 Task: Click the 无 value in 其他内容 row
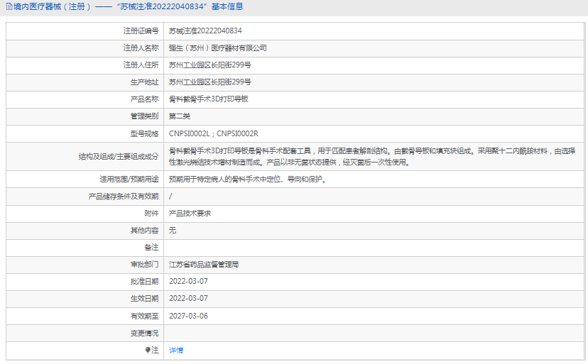click(x=172, y=231)
